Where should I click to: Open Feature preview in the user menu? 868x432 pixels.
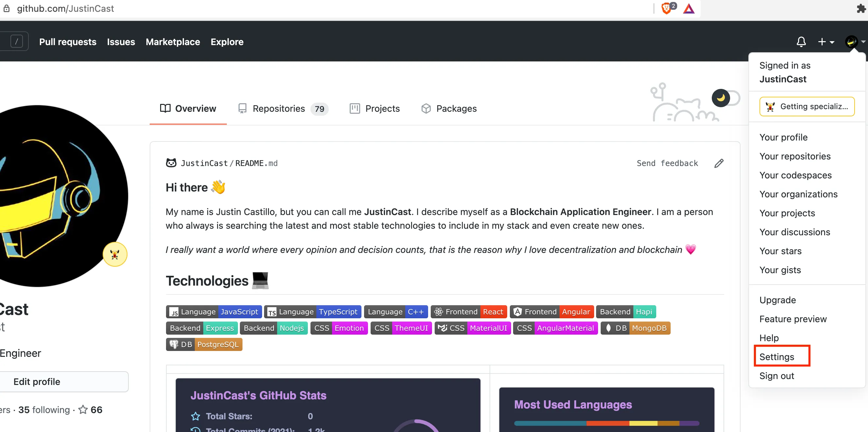coord(793,319)
